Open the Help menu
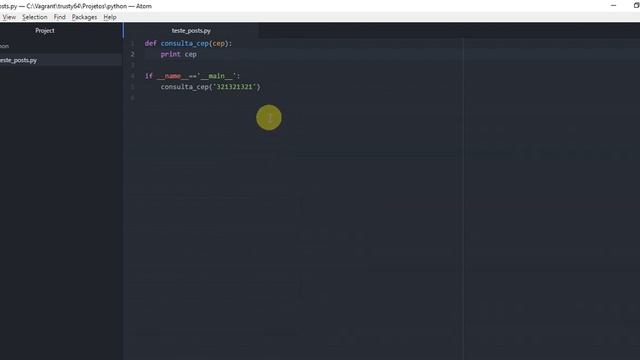 point(110,17)
